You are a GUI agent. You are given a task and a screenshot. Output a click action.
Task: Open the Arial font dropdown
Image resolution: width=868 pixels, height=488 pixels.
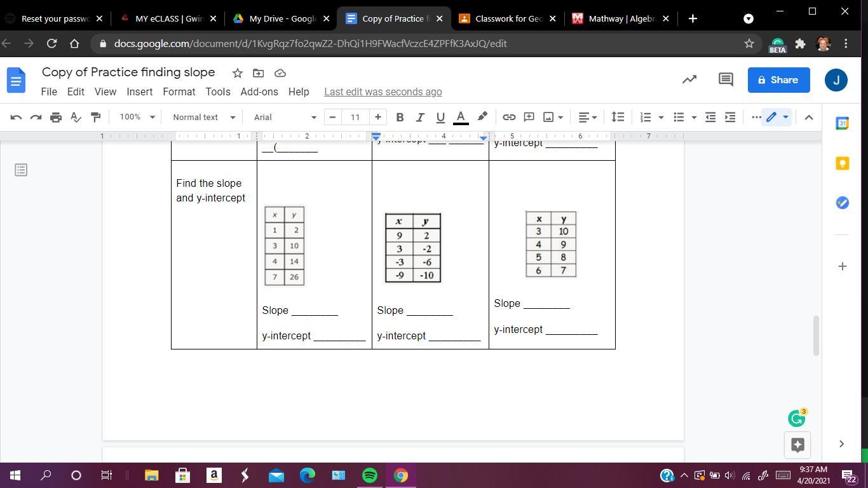285,117
